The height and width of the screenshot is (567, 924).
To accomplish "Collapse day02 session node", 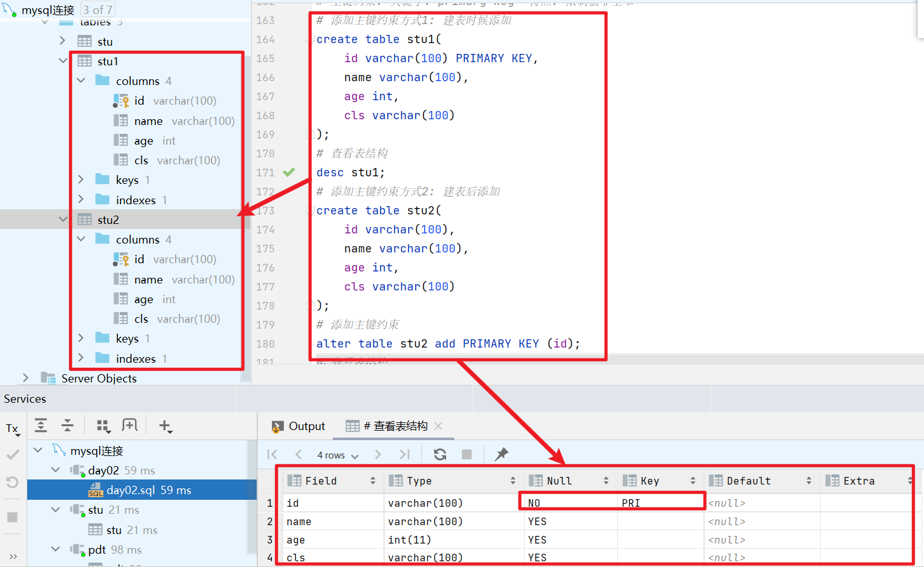I will coord(56,469).
